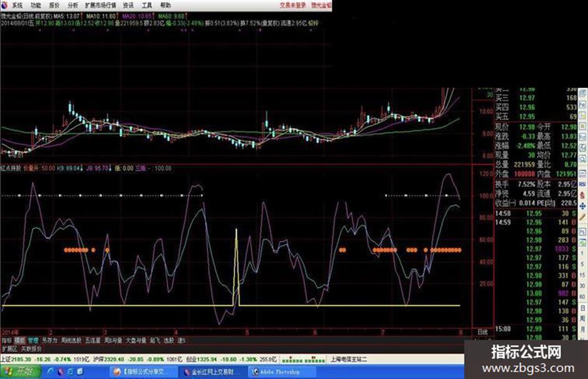Open the 扩展区 tab at bottom
This screenshot has height=379, width=588.
[x=9, y=349]
